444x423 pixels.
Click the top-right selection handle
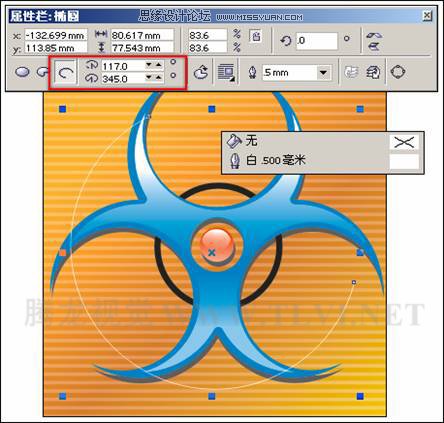click(x=360, y=109)
